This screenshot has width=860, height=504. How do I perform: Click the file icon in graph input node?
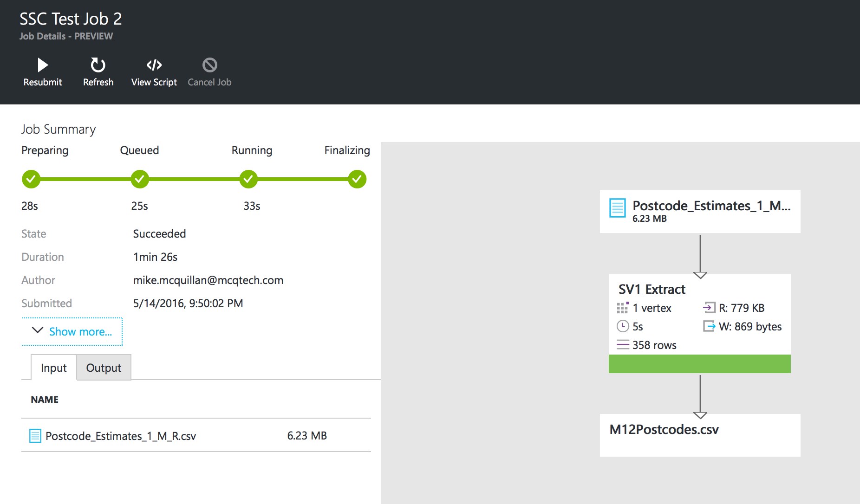click(617, 208)
